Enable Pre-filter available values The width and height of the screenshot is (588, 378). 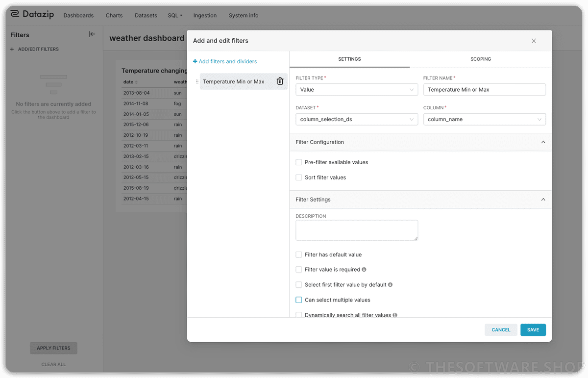click(x=299, y=162)
